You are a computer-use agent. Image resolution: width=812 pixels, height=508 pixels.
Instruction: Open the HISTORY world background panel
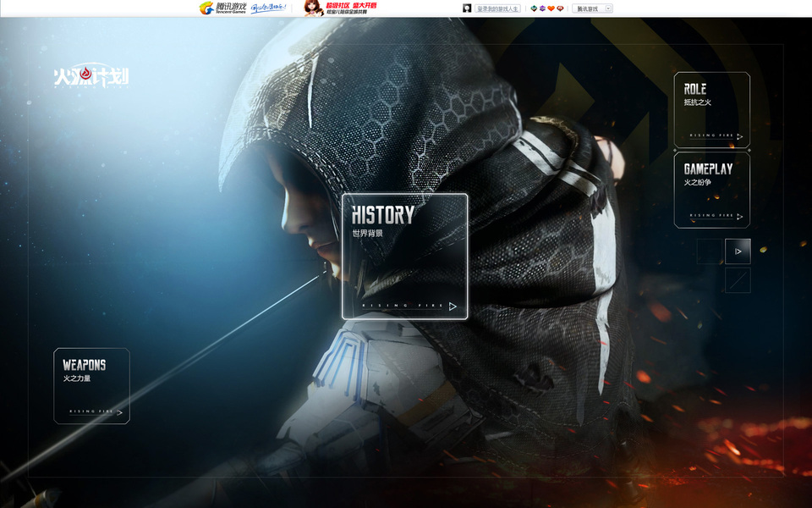click(x=404, y=256)
